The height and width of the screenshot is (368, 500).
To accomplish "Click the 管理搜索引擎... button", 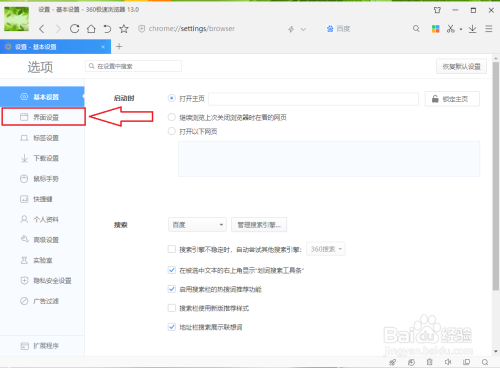I will tap(259, 225).
